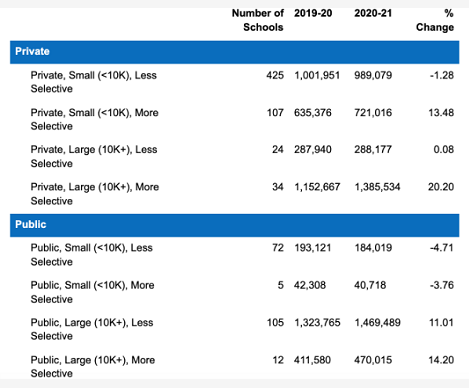Click the 425 schools count cell

point(275,75)
